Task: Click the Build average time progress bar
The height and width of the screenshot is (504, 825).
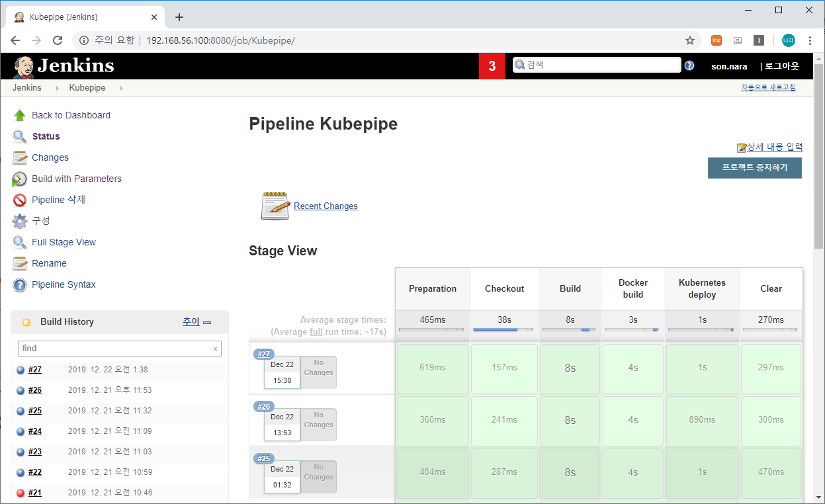Action: coord(570,329)
